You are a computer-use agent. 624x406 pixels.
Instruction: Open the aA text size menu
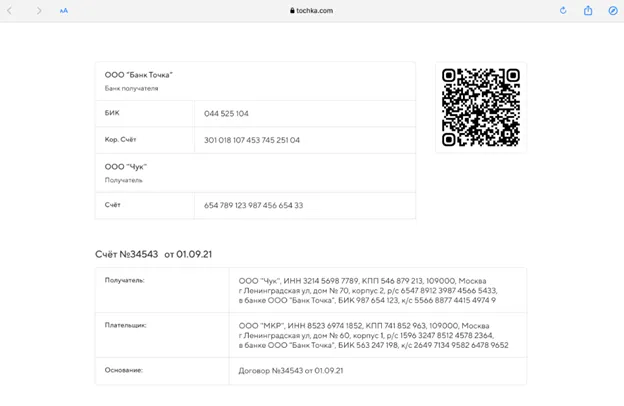tap(64, 11)
